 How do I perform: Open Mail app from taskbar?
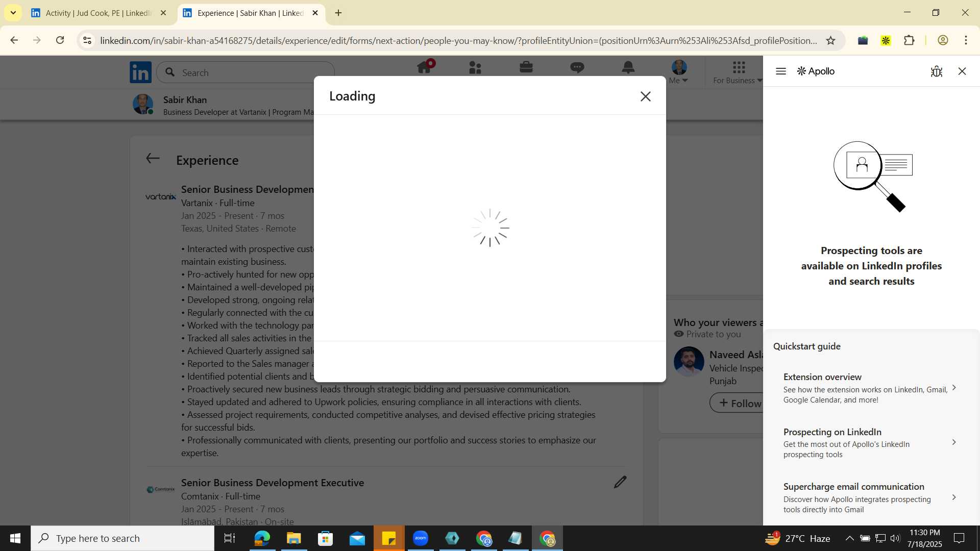click(357, 538)
